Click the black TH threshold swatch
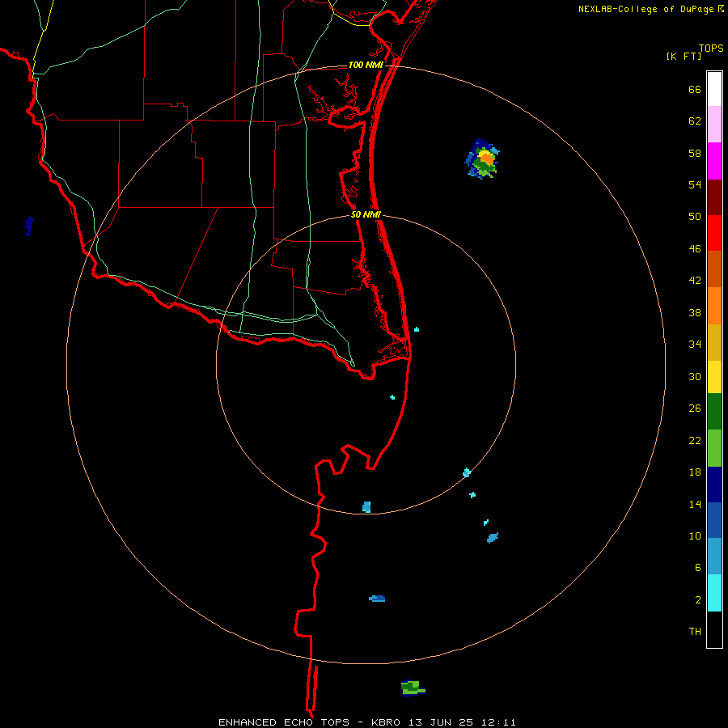The image size is (728, 728). (x=714, y=629)
